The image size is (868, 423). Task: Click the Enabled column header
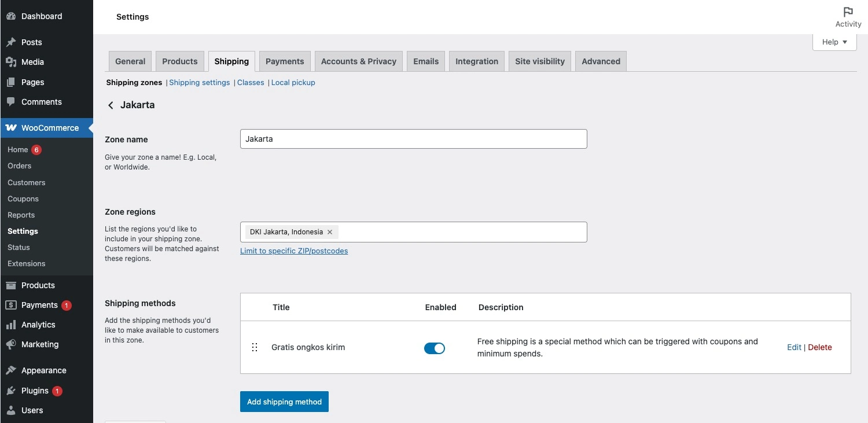point(440,307)
